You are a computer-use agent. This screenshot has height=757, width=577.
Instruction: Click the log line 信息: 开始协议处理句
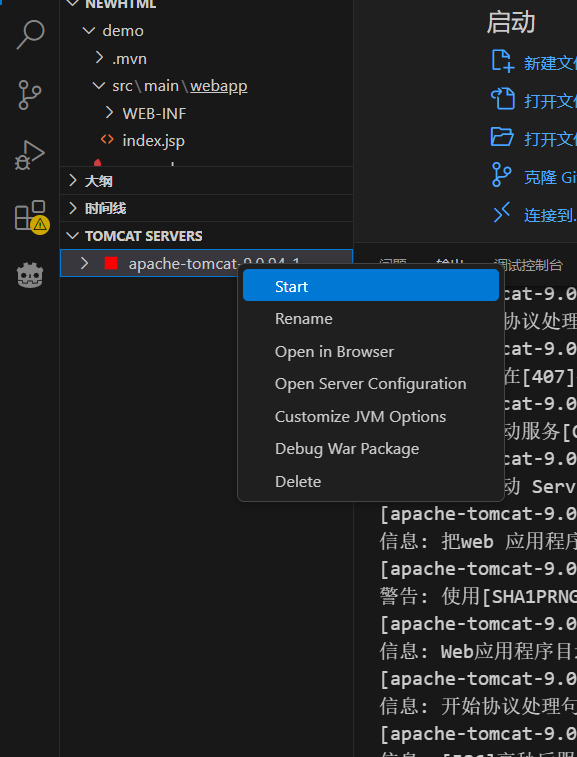click(x=478, y=706)
